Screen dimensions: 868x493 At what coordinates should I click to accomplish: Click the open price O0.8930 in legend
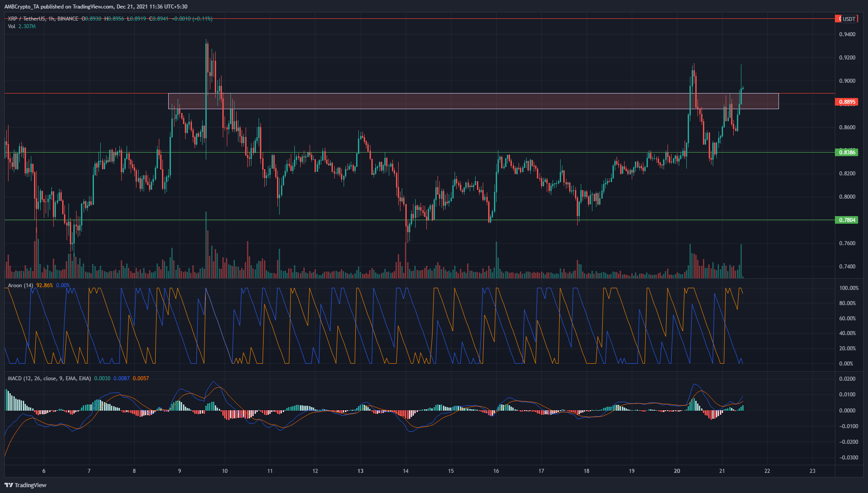click(x=91, y=19)
